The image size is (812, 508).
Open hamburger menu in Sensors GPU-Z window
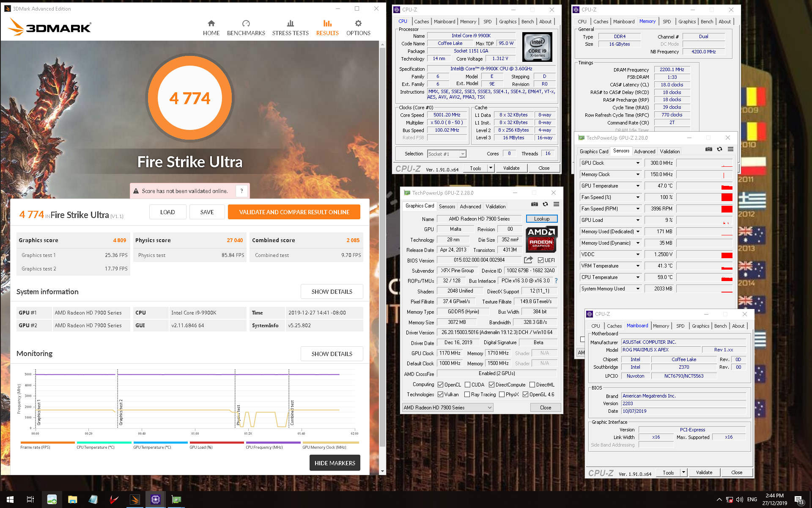[x=730, y=149]
